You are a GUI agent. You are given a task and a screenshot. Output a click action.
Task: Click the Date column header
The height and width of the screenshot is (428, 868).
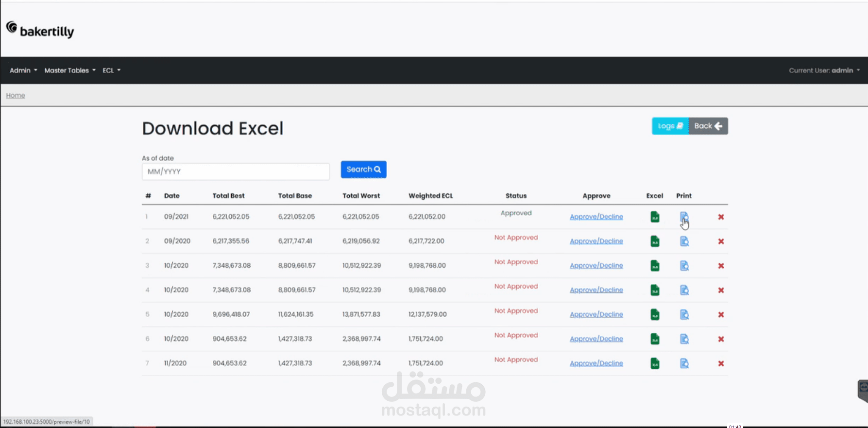tap(172, 196)
